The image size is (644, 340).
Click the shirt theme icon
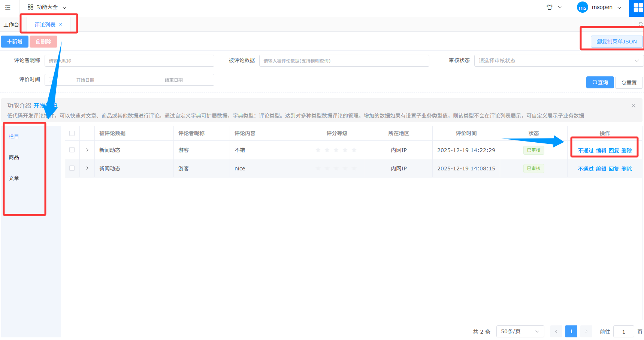pyautogui.click(x=550, y=7)
